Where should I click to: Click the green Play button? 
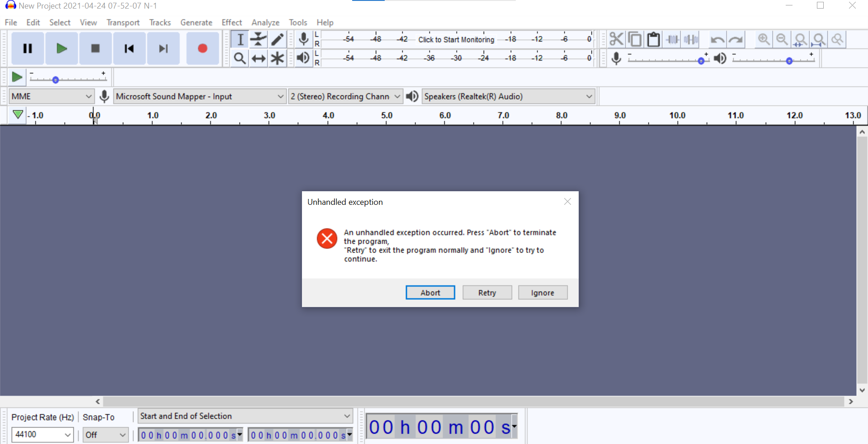pyautogui.click(x=61, y=48)
